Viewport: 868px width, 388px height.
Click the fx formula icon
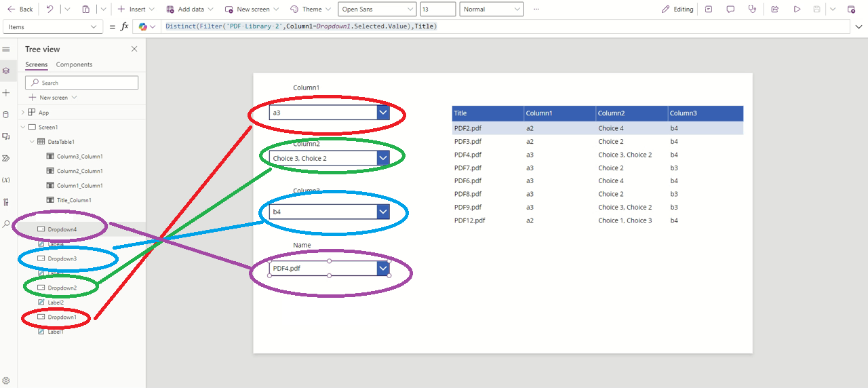124,26
